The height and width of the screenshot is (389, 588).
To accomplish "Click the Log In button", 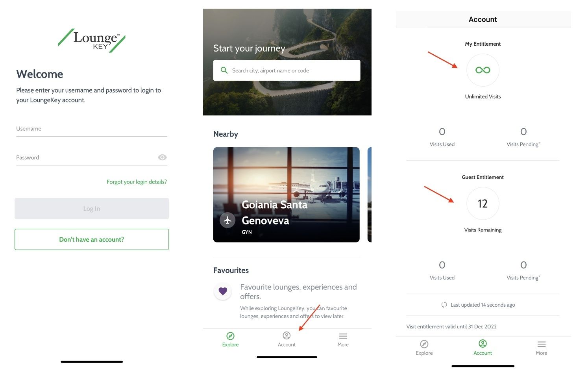I will (92, 209).
